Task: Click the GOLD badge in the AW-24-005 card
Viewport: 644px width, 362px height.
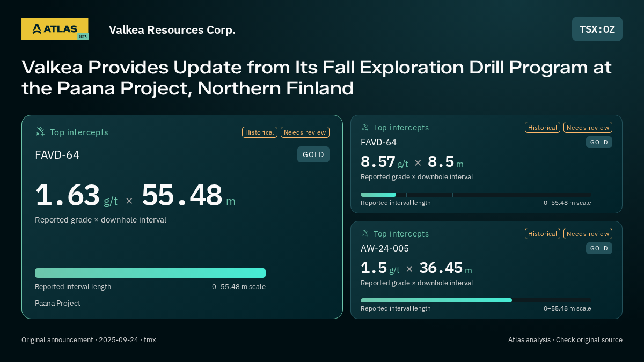Action: [599, 248]
